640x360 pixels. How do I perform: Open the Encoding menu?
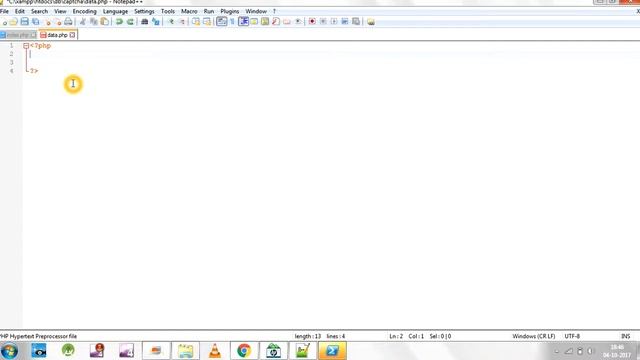click(x=84, y=11)
